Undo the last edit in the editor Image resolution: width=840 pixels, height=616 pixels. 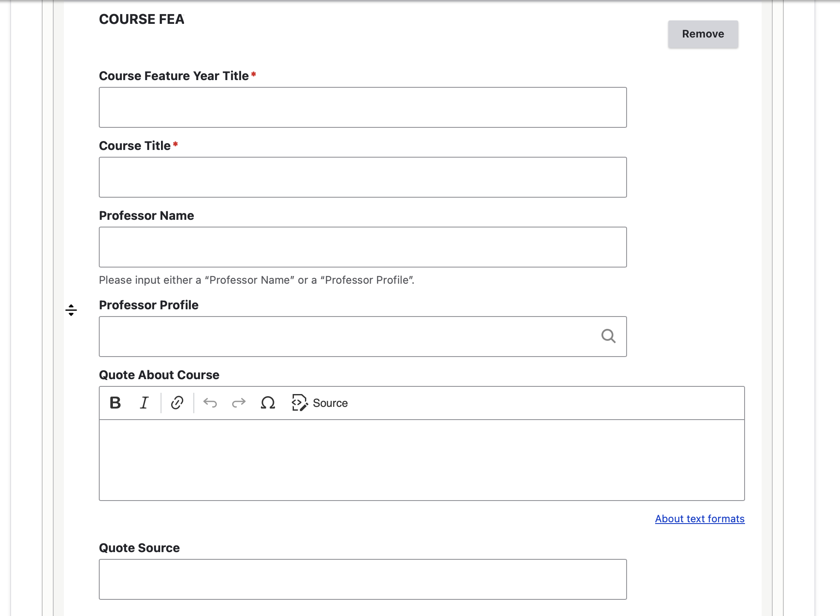[210, 403]
